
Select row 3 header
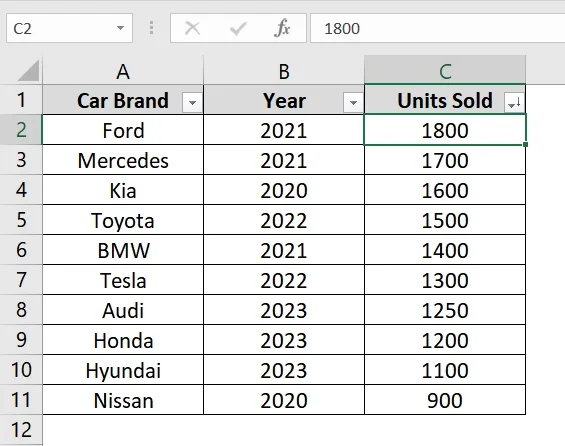click(21, 160)
